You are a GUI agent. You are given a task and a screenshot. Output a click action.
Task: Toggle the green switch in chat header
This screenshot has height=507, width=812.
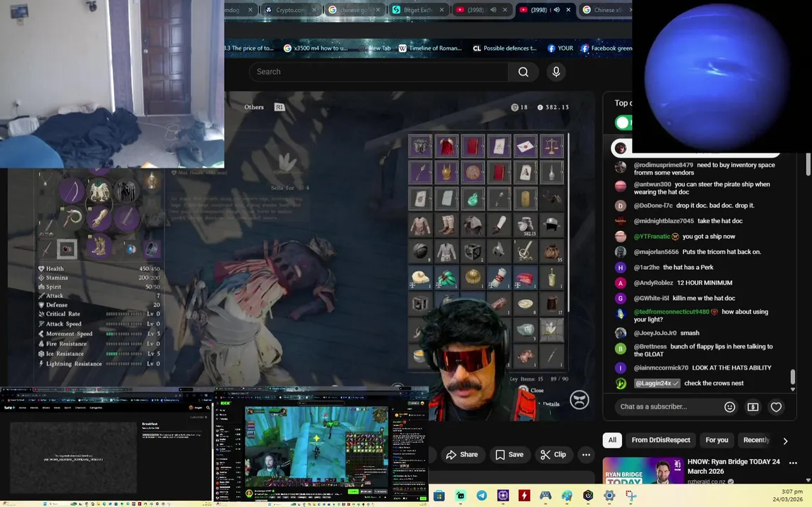coord(623,123)
